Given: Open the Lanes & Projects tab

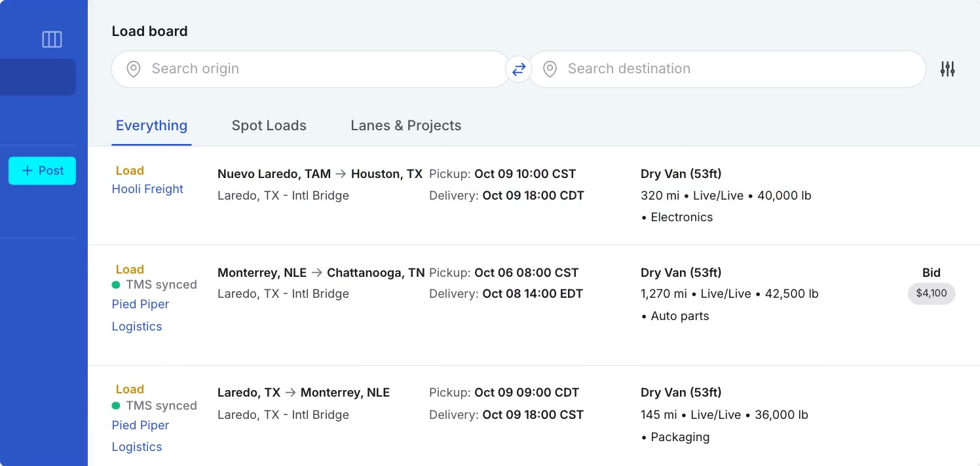Looking at the screenshot, I should pyautogui.click(x=406, y=126).
